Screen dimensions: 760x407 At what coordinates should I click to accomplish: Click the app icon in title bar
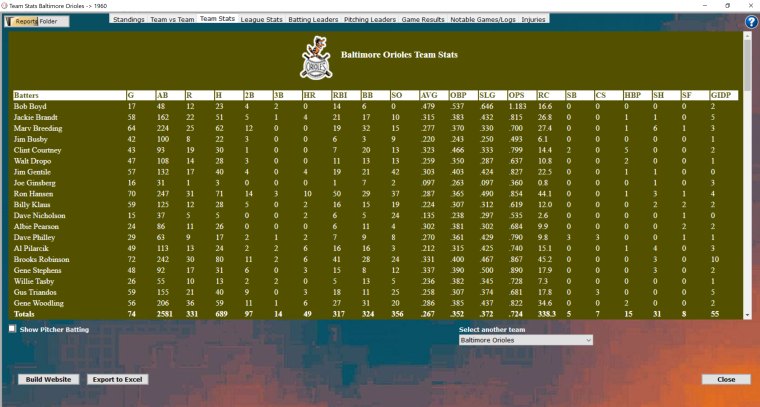(5, 5)
